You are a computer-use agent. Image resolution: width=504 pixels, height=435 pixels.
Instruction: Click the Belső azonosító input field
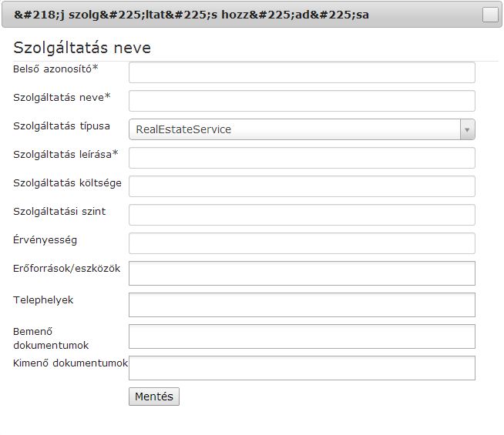click(301, 72)
